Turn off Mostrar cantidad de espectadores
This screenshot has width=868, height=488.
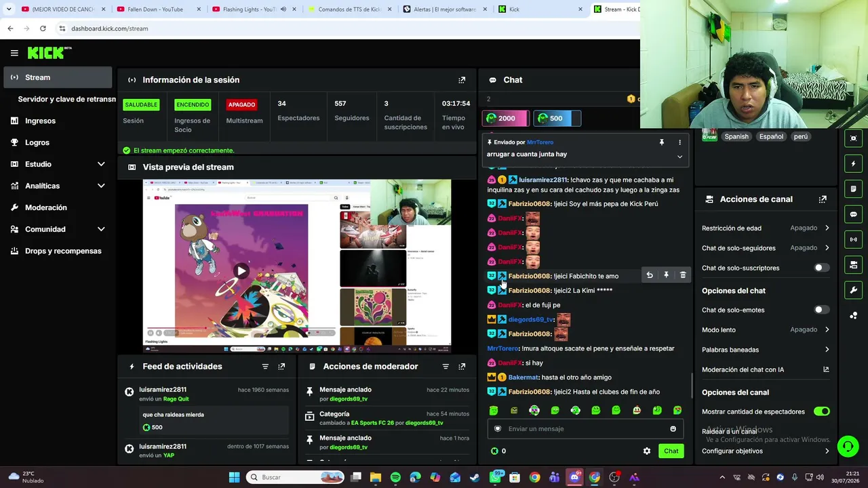821,411
